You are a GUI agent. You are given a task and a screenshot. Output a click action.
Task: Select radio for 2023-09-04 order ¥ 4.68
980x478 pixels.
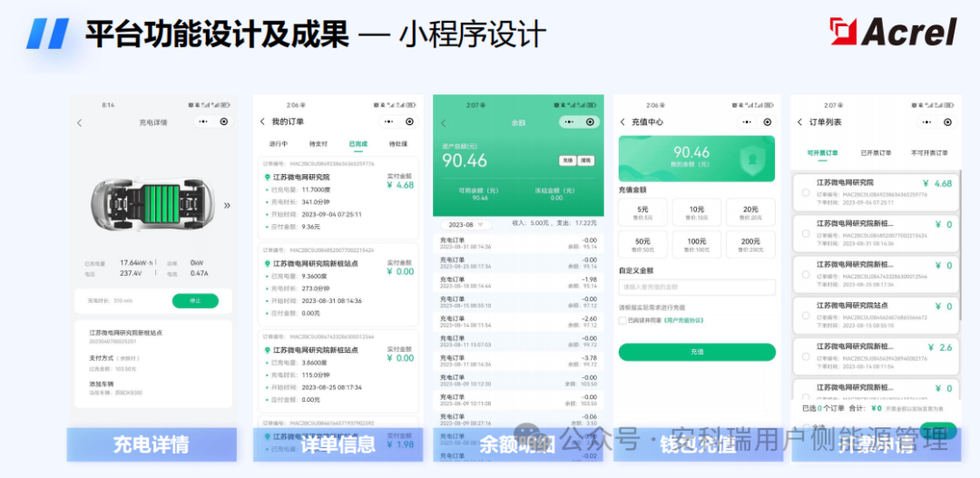pos(806,192)
